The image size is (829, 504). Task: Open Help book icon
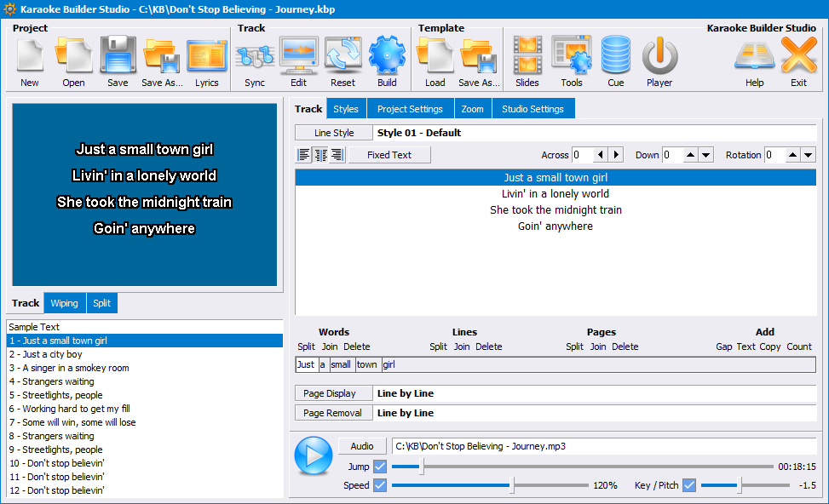coord(755,62)
